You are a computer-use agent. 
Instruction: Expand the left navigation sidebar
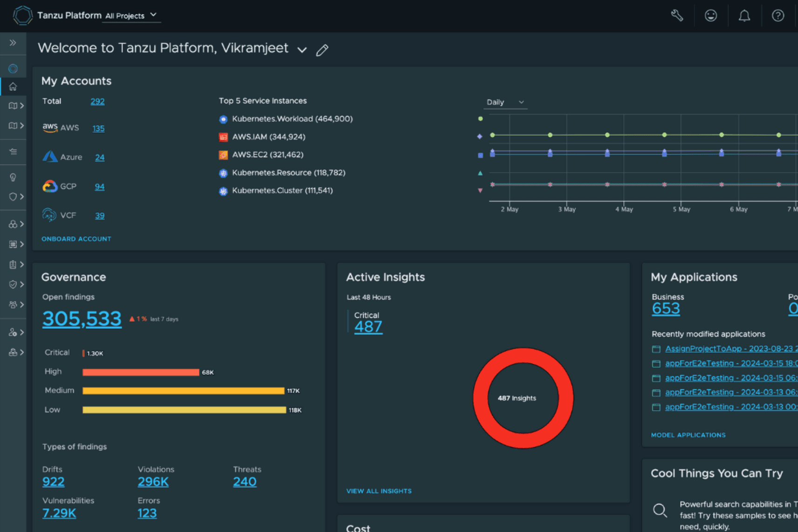click(13, 43)
